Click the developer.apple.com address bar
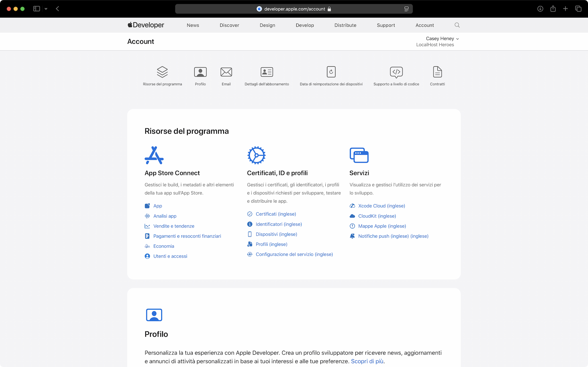588x367 pixels. tap(294, 9)
